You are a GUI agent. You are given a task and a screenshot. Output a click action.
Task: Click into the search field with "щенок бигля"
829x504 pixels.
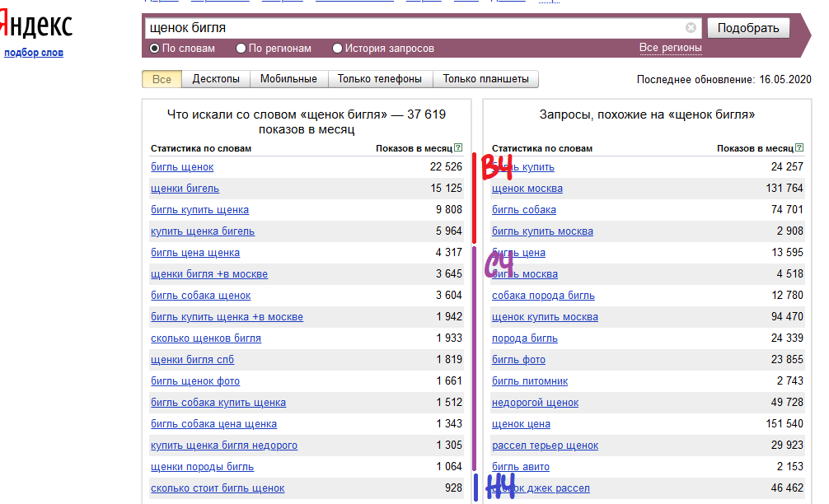[412, 28]
